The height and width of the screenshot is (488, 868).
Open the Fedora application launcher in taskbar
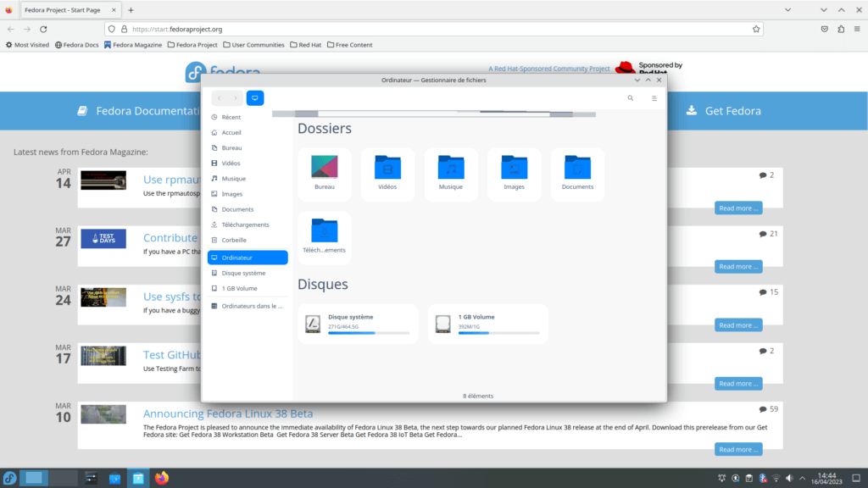point(9,478)
